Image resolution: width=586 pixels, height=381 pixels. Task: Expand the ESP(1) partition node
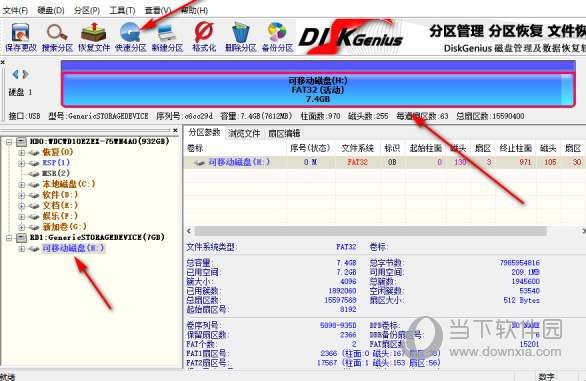pos(21,163)
